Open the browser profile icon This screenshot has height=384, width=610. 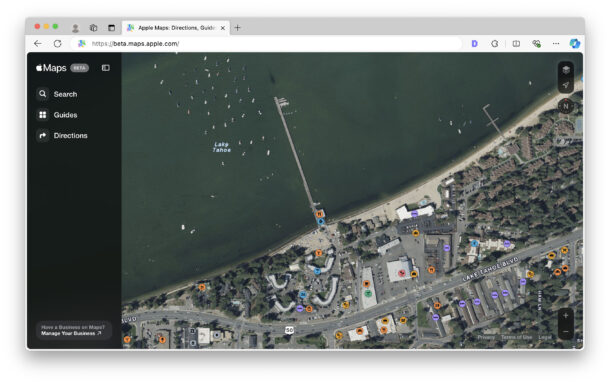tap(75, 28)
